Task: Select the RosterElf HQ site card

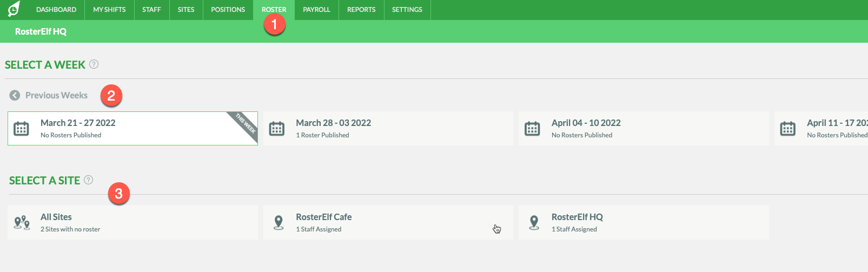Action: (644, 222)
